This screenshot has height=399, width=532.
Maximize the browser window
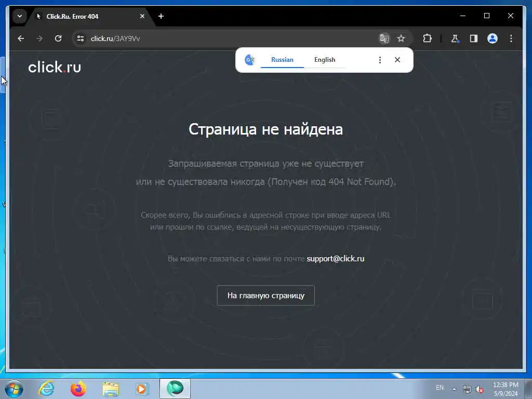[486, 16]
